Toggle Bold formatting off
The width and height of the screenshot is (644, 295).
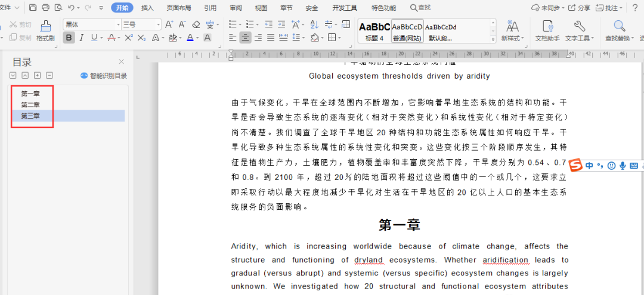69,38
